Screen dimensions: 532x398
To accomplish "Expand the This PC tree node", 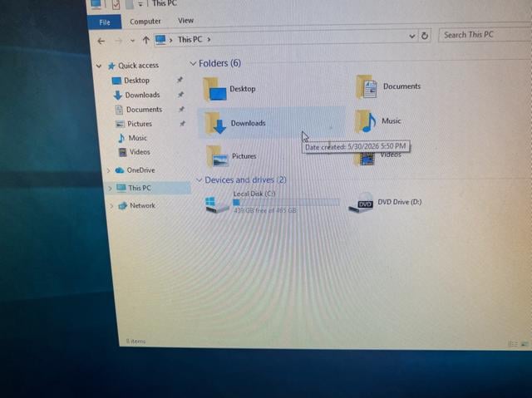I will pos(110,188).
